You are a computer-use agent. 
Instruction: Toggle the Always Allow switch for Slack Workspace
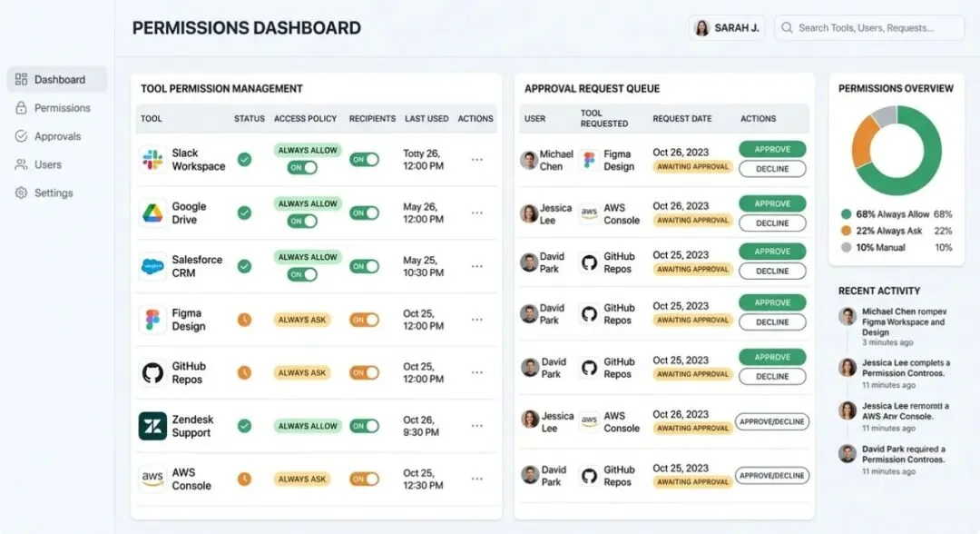coord(302,168)
